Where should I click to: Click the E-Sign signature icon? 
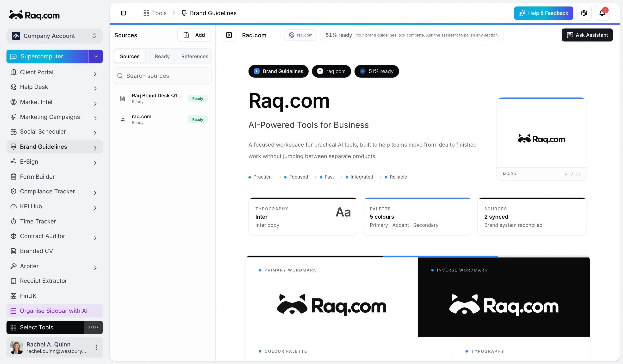point(13,162)
